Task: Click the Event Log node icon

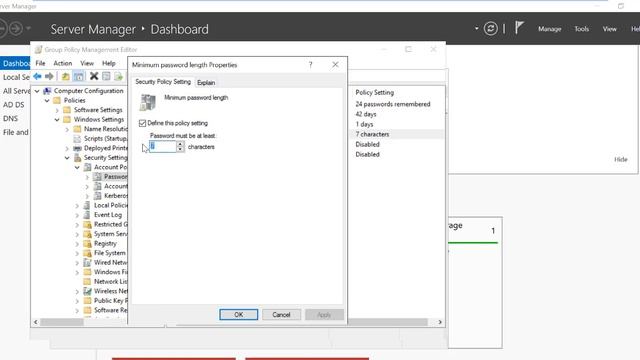Action: tap(87, 215)
